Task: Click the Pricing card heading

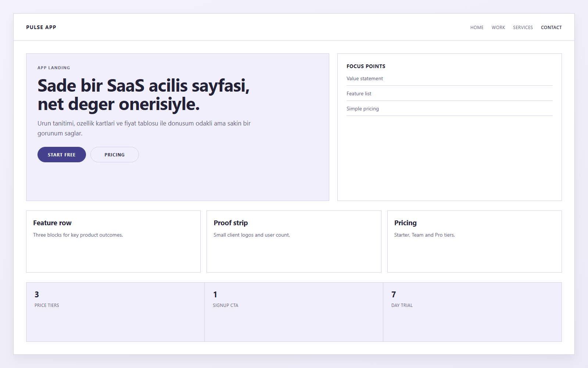Action: pyautogui.click(x=405, y=223)
